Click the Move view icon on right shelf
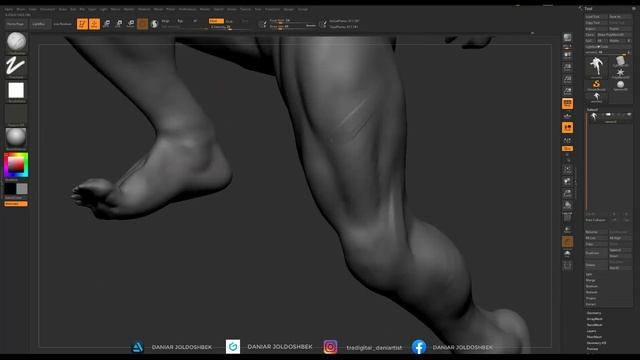Viewport: 640px width, 360px height. pos(567,181)
